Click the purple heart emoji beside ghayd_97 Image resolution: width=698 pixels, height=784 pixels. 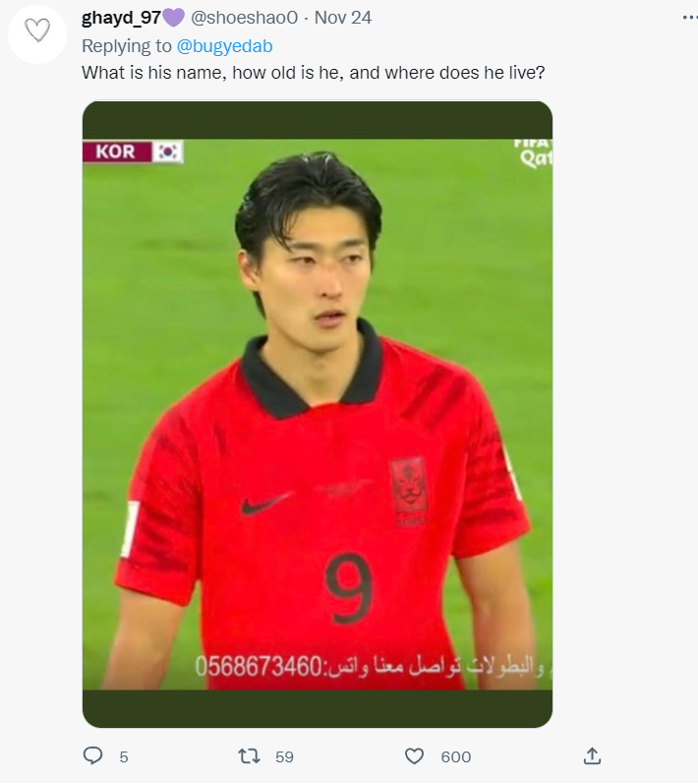pyautogui.click(x=173, y=18)
